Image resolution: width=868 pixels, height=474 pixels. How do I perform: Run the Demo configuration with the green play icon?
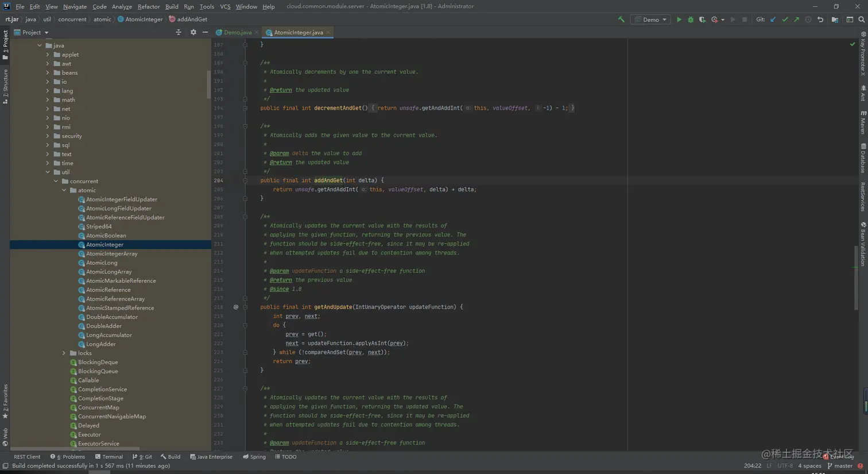679,20
